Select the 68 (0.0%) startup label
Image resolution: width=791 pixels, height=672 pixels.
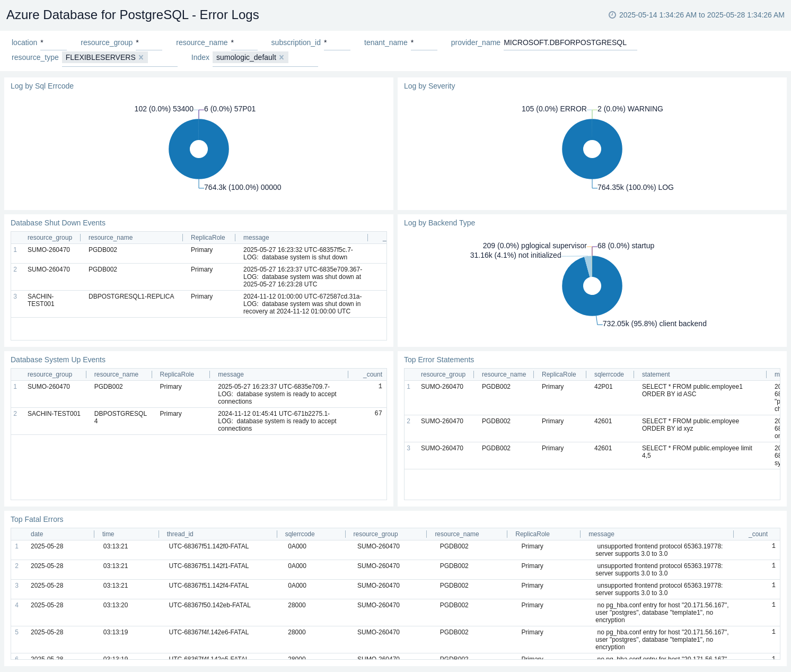(626, 246)
